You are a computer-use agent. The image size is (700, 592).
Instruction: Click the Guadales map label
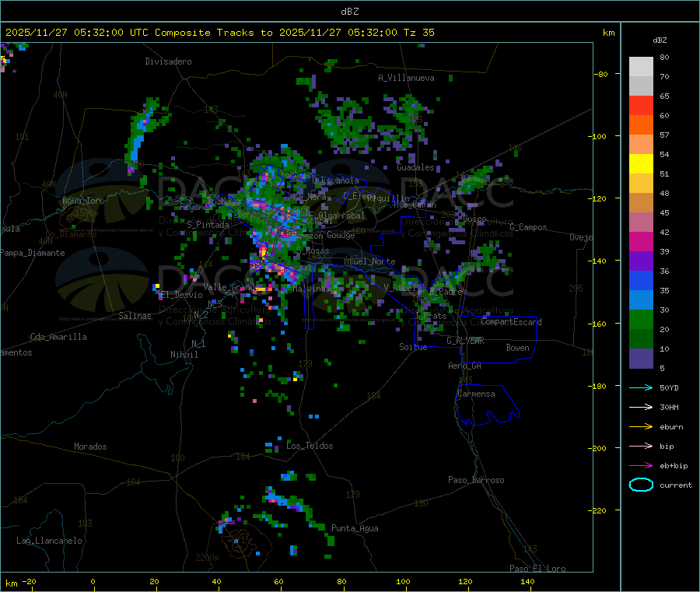pos(415,167)
